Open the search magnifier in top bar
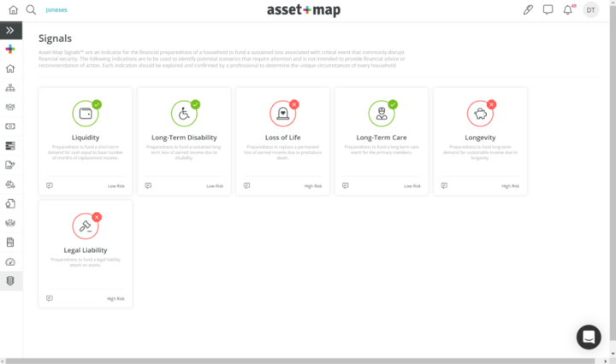Screen dimensions: 616x364 point(31,10)
